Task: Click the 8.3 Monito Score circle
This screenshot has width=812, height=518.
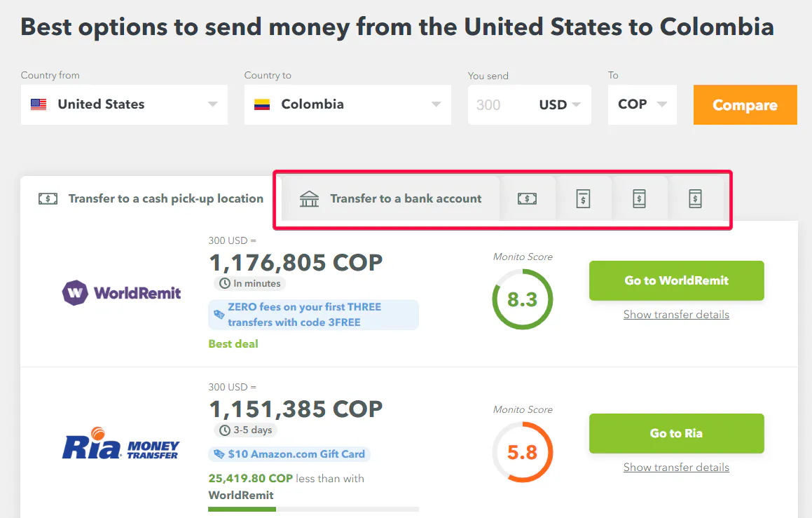Action: [x=522, y=300]
